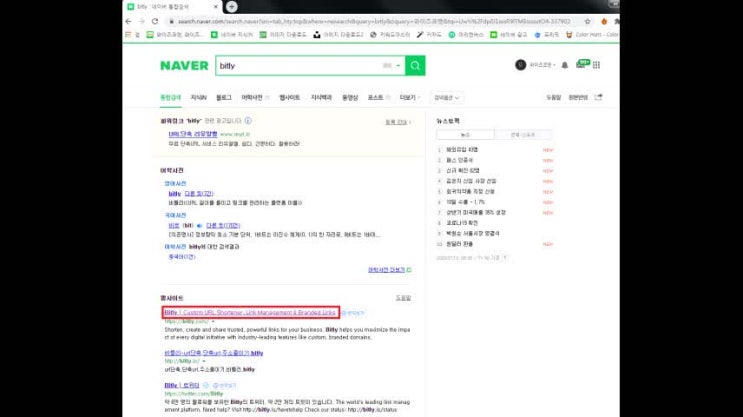Open the search options dropdown button
Viewport: 743px width, 417px height.
[x=447, y=98]
